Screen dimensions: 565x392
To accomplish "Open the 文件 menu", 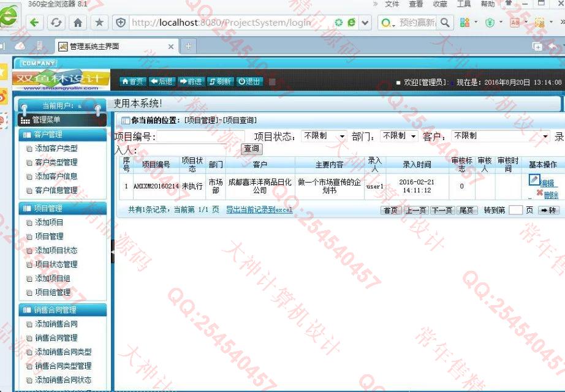I will [392, 4].
